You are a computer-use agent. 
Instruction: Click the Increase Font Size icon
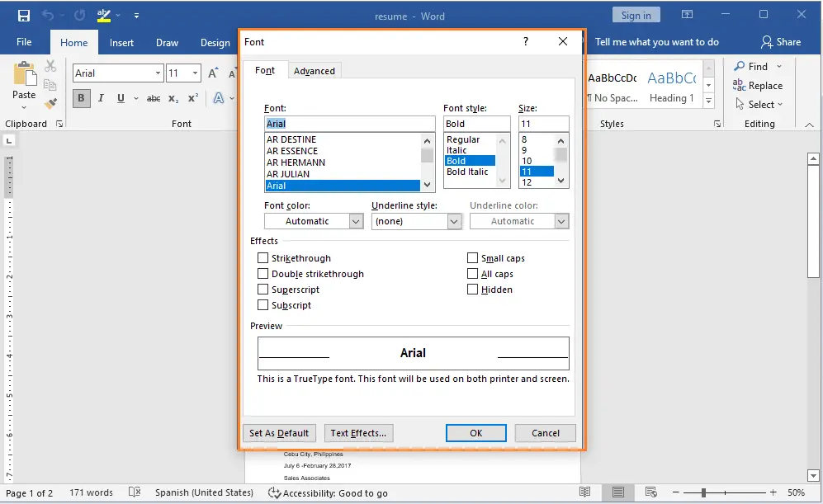(213, 73)
